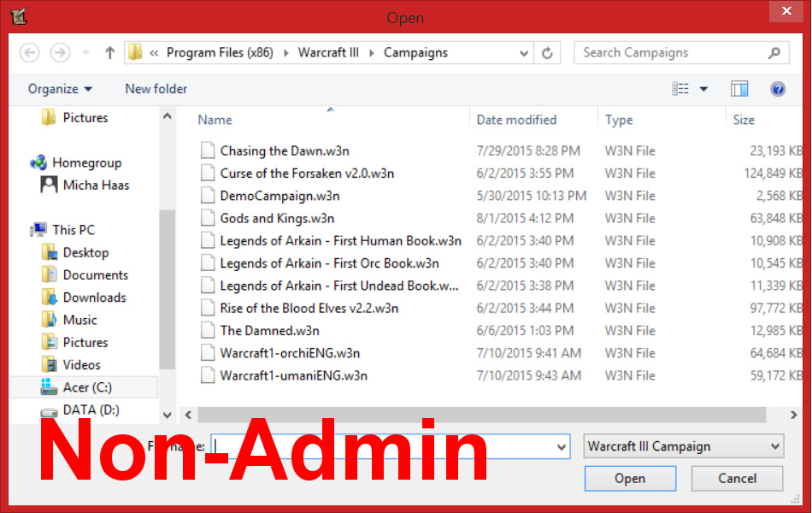This screenshot has height=513, width=812.
Task: Click navigation pane scroll up arrow
Action: click(167, 116)
